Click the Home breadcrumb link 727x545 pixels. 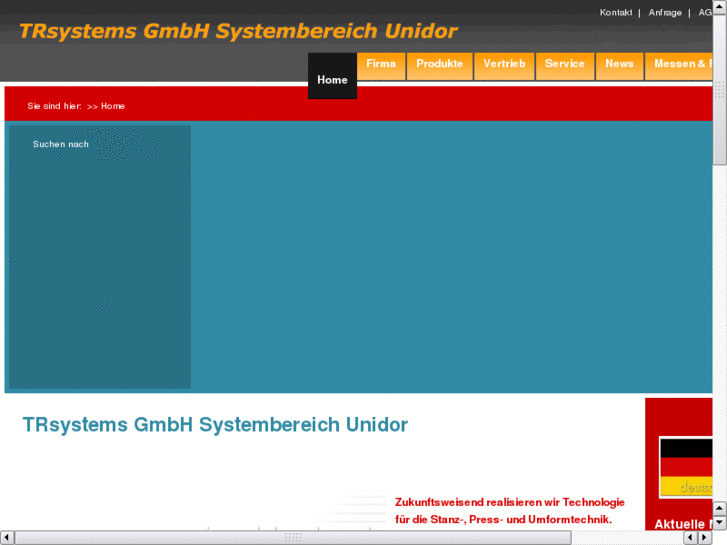[x=113, y=106]
